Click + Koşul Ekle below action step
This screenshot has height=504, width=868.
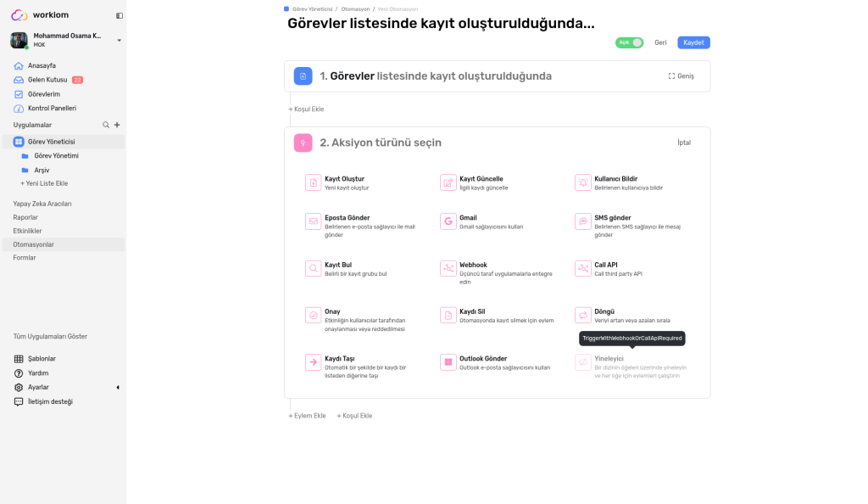354,416
